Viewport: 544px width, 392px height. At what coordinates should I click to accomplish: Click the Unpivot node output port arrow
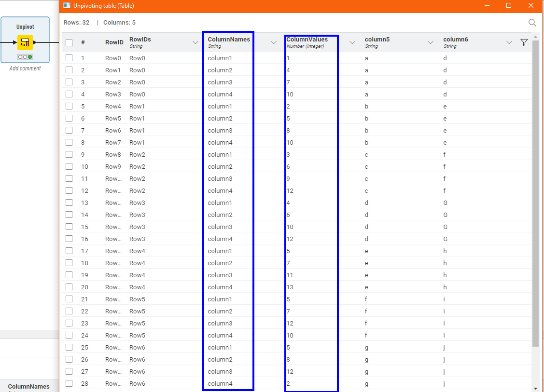tap(35, 42)
